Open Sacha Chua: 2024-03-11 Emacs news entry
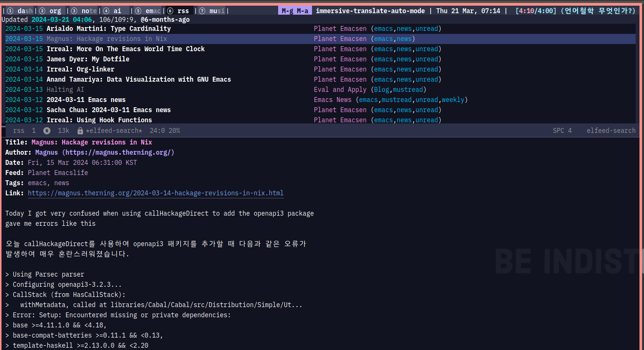644x350 pixels. (109, 110)
